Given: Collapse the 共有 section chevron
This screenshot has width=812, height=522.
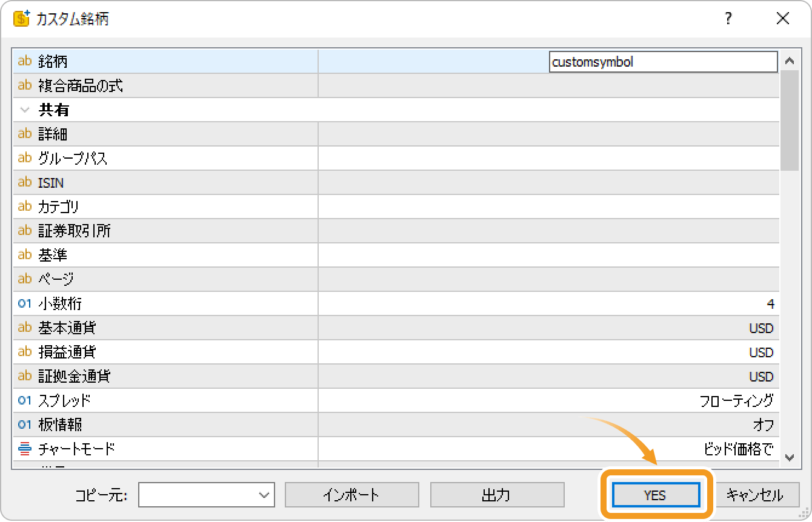Looking at the screenshot, I should coord(25,110).
